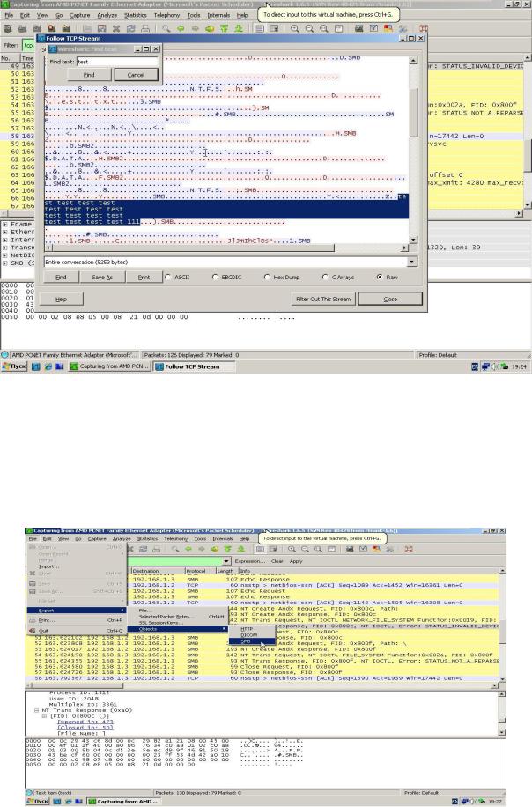Screen dimensions: 532x807
Task: Click the Expression... button
Action: (249, 561)
